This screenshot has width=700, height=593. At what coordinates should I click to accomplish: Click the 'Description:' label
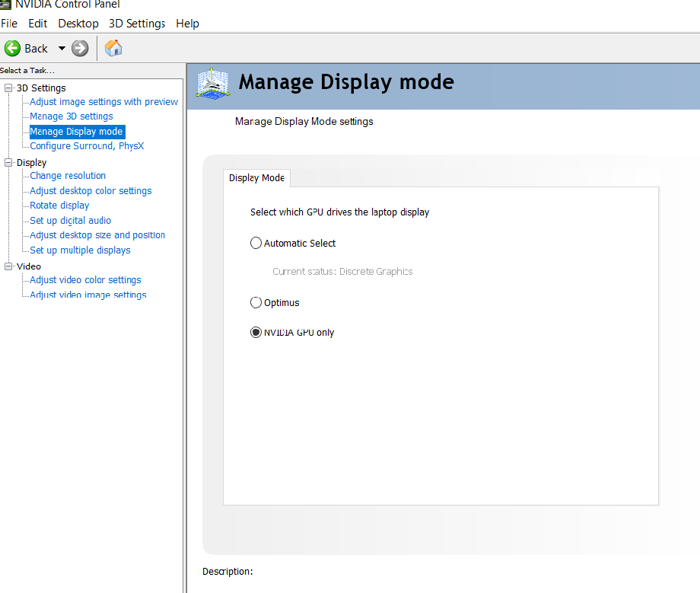[x=228, y=572]
